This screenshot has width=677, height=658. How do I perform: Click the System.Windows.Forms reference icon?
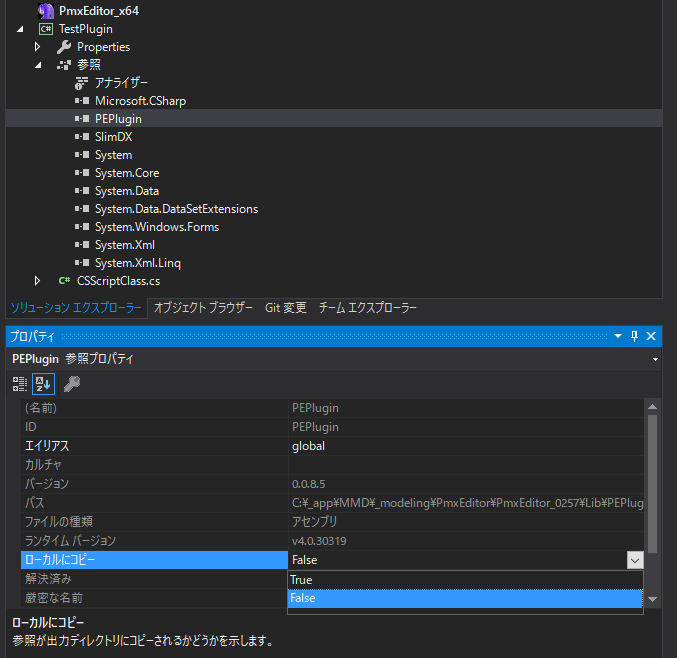[x=82, y=227]
